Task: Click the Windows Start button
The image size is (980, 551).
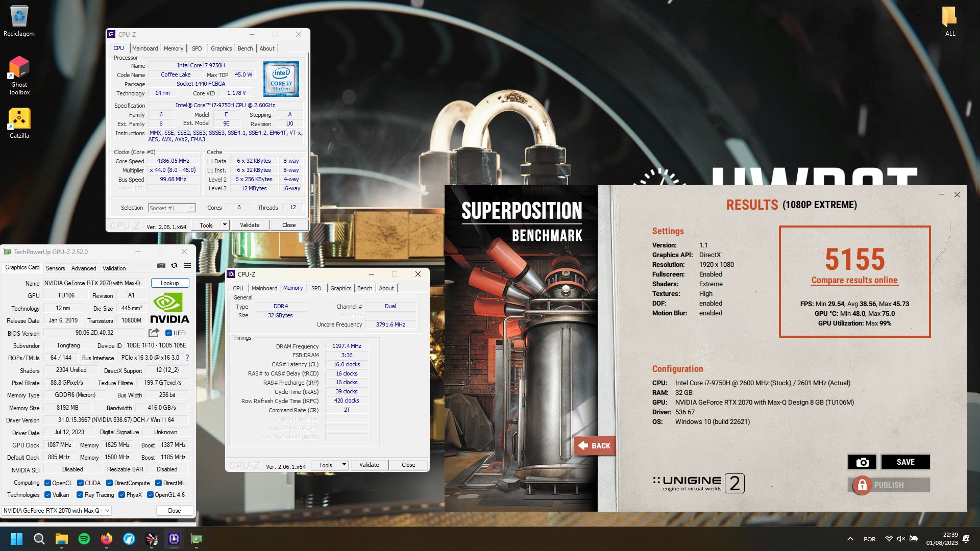Action: (16, 539)
